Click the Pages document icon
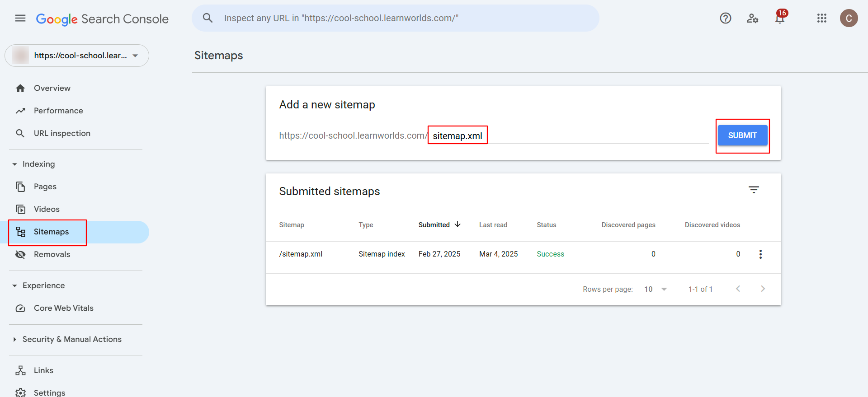 tap(20, 187)
